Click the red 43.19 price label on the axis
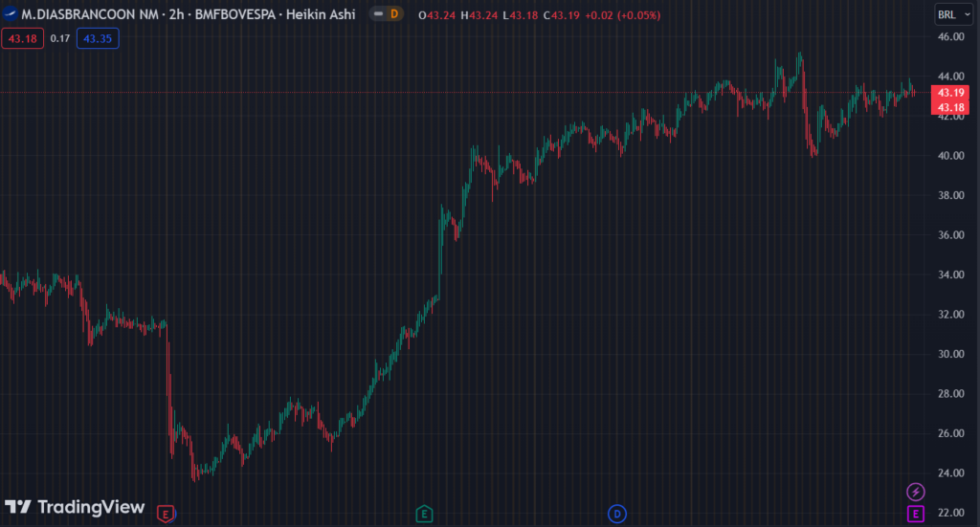 [x=950, y=93]
